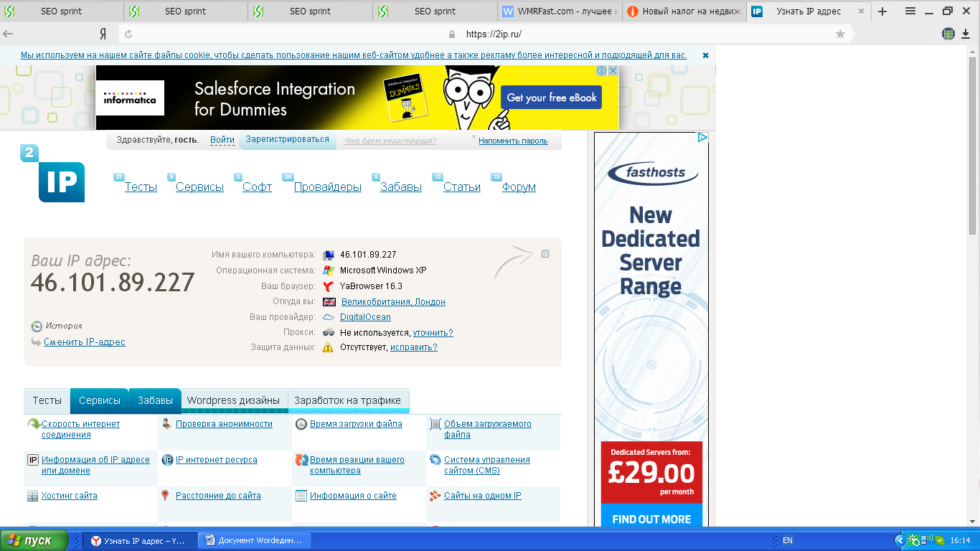Select the Тесты tab above the tools list
This screenshot has width=980, height=551.
tap(47, 400)
